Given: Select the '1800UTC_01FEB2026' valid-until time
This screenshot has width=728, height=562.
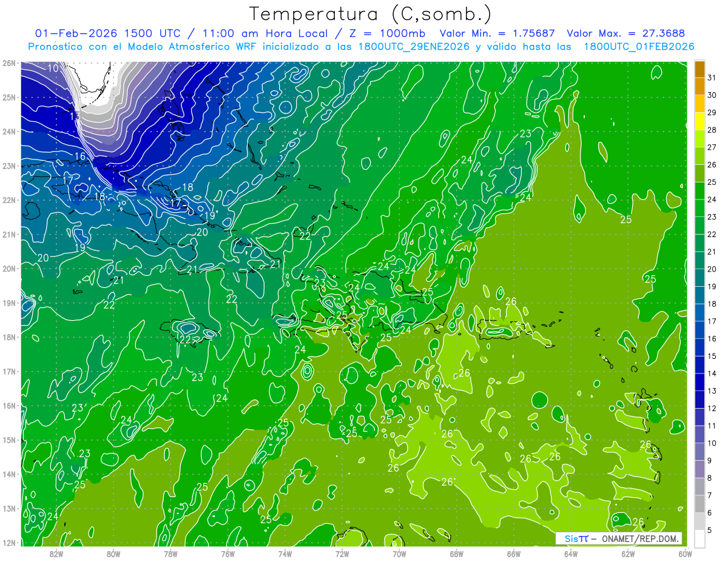Looking at the screenshot, I should [639, 47].
